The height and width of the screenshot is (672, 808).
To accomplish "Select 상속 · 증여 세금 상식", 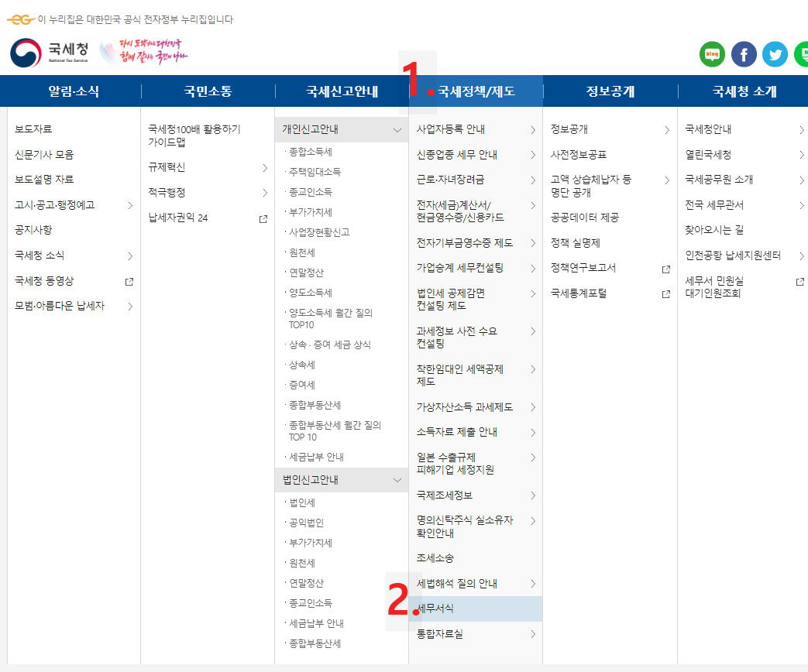I will click(x=330, y=345).
